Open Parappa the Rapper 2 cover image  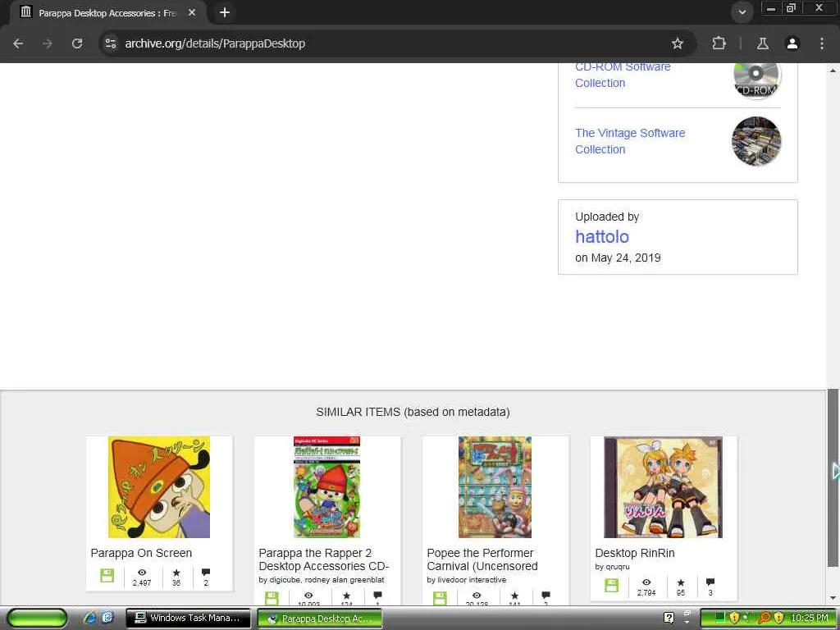pos(326,487)
